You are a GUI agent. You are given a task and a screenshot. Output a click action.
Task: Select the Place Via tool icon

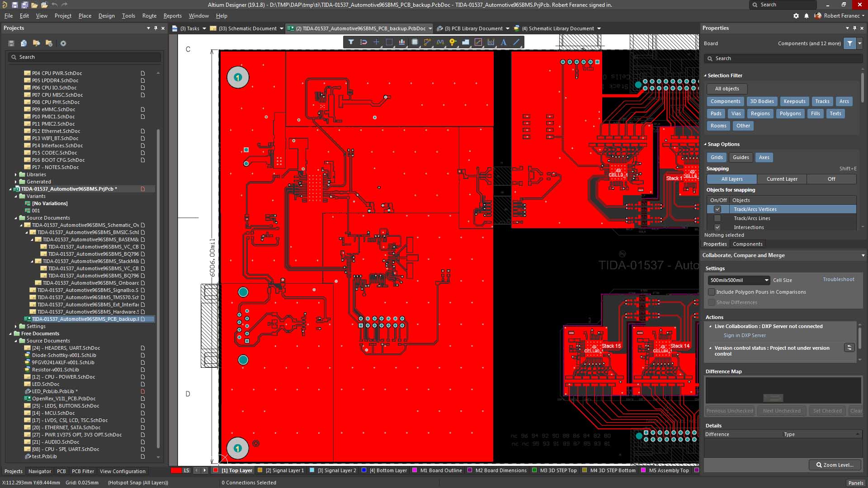tap(453, 42)
